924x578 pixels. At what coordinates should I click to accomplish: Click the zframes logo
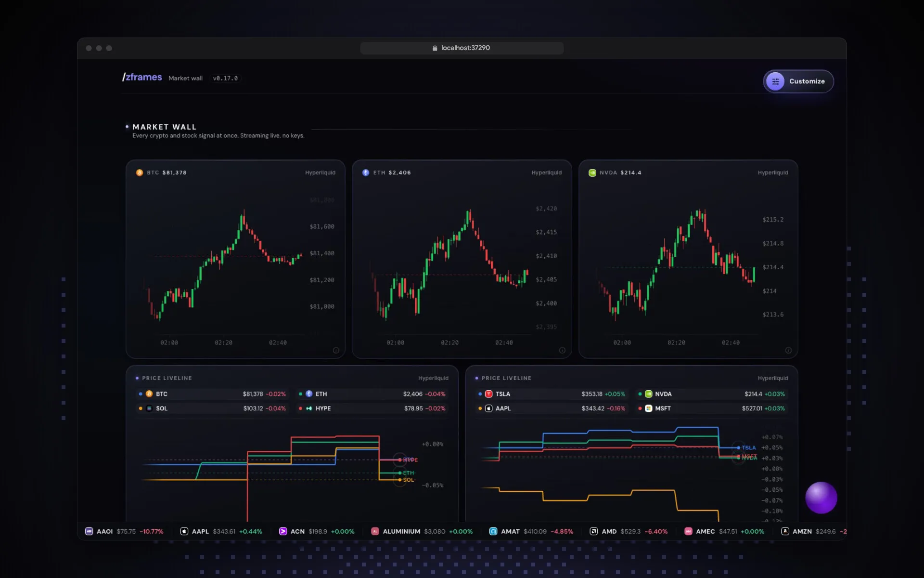point(142,77)
